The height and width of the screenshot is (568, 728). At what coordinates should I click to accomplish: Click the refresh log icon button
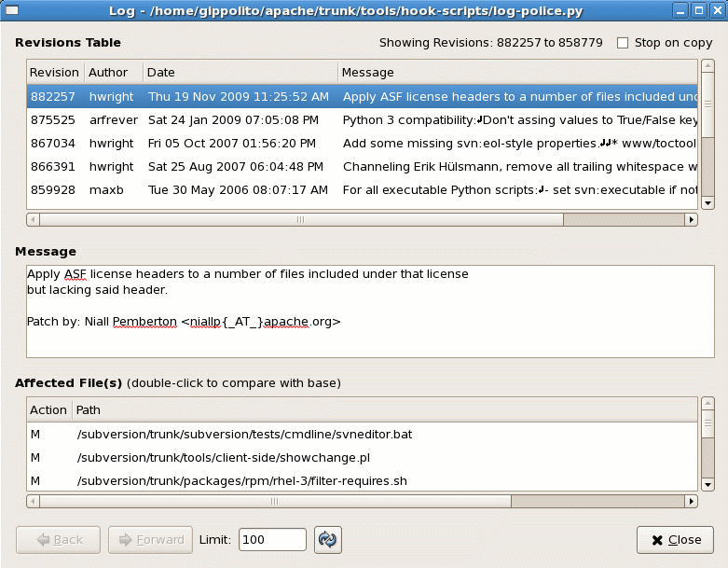pos(328,540)
